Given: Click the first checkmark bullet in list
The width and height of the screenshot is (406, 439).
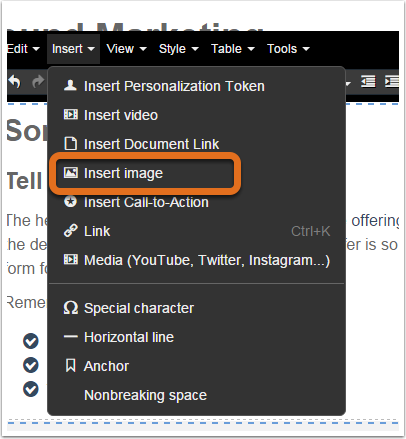Looking at the screenshot, I should click(31, 341).
